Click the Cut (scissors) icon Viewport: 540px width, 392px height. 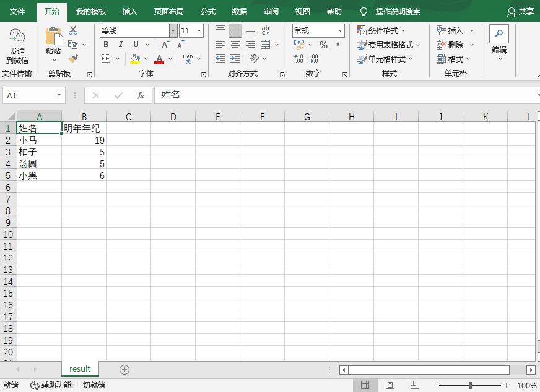point(72,31)
